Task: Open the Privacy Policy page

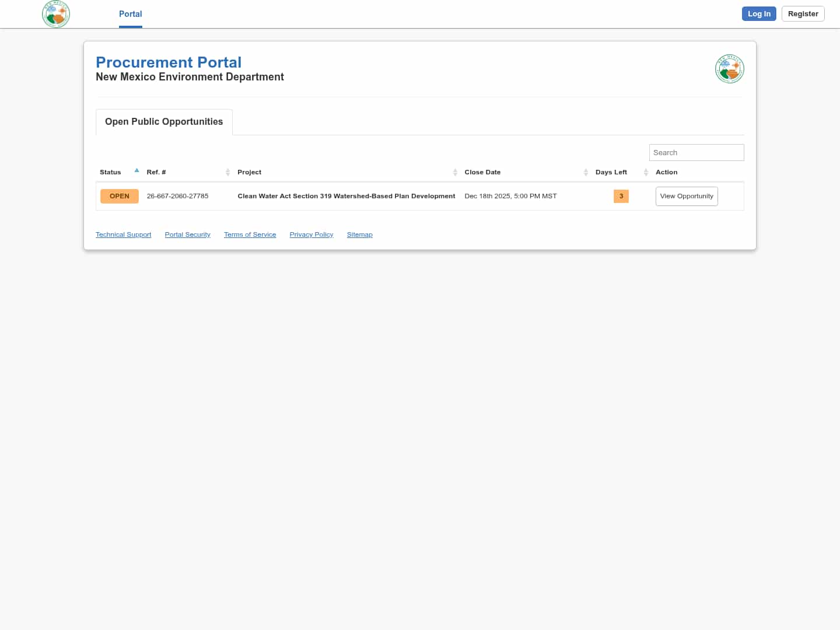Action: [311, 235]
